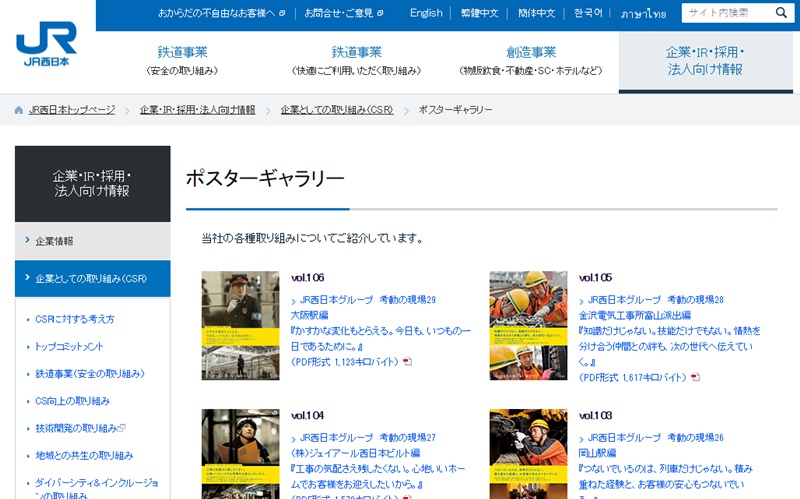Open vol.104 poster thumbnail
This screenshot has width=800, height=499.
click(240, 454)
